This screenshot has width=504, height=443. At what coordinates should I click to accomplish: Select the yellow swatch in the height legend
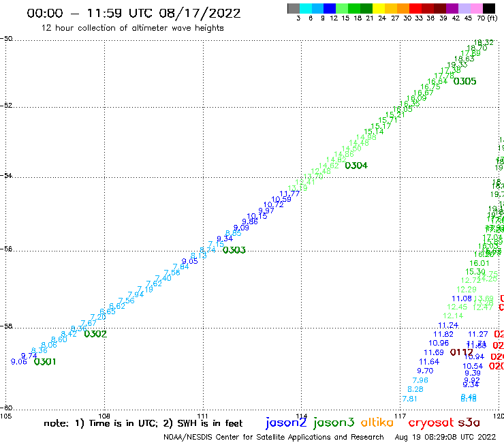click(379, 8)
